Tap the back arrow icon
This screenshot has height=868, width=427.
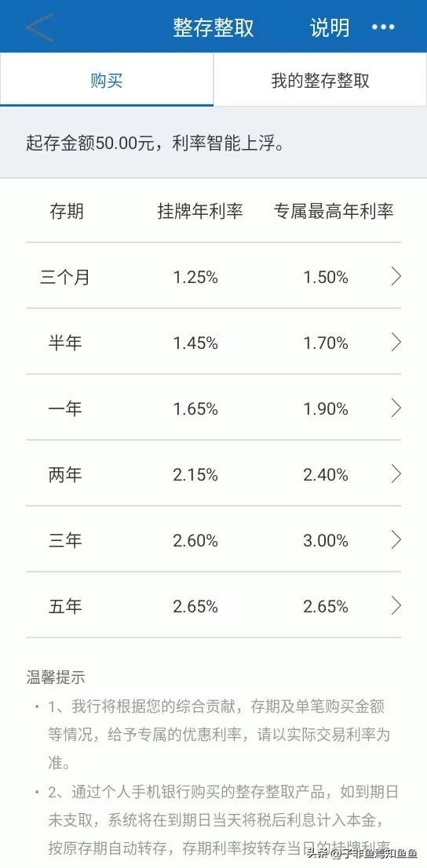[38, 27]
